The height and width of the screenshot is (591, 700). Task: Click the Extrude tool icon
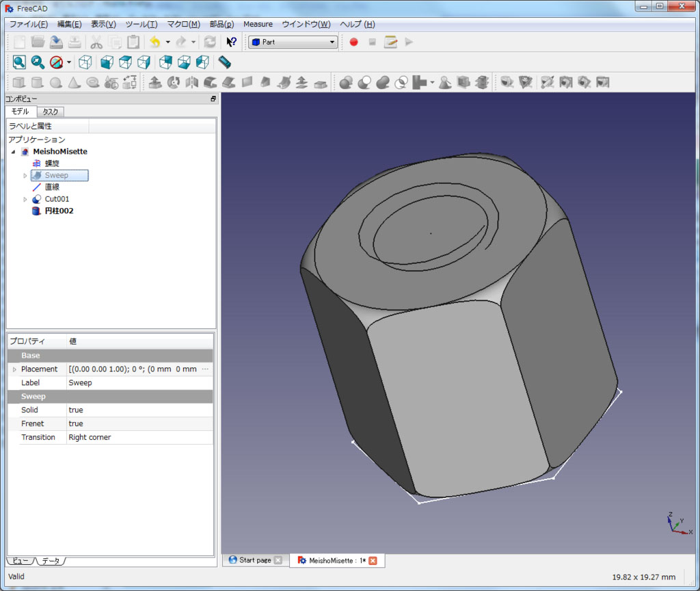point(155,82)
